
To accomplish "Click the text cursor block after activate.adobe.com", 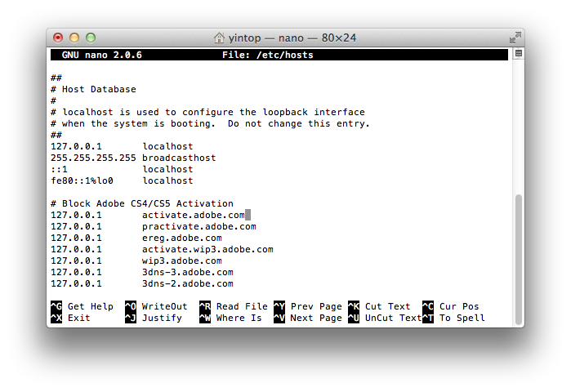I will pyautogui.click(x=248, y=215).
